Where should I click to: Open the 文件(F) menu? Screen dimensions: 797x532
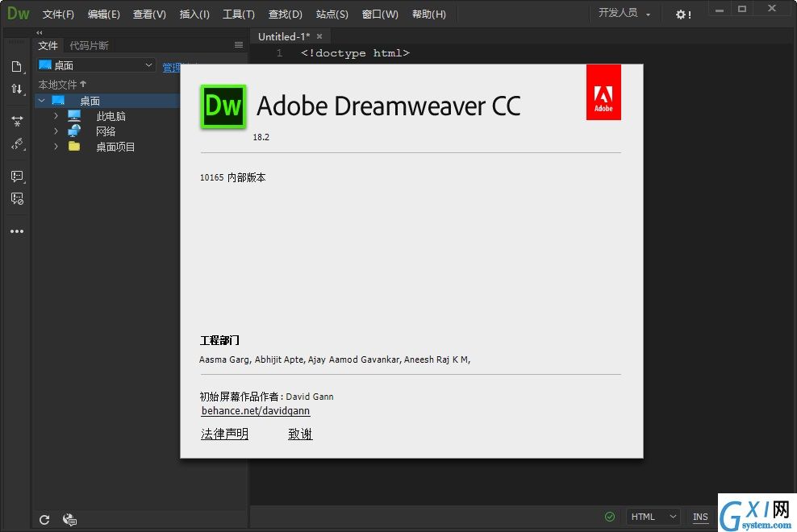pyautogui.click(x=58, y=15)
